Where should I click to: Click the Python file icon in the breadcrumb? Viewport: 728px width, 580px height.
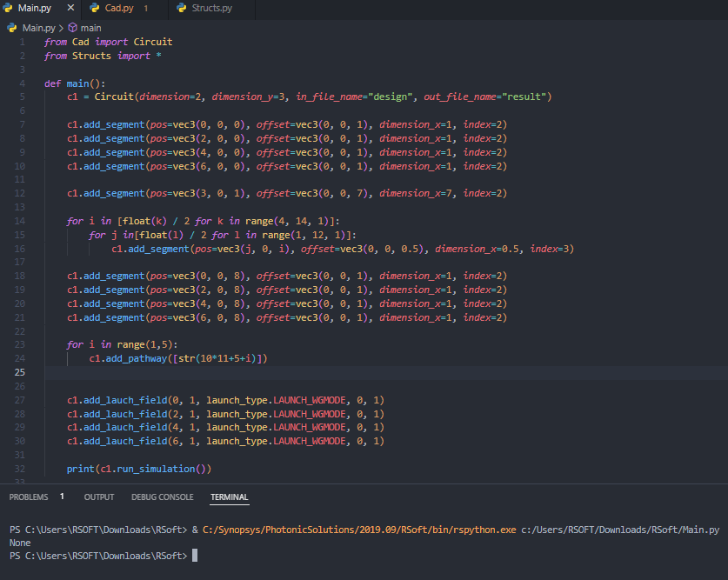tap(12, 28)
